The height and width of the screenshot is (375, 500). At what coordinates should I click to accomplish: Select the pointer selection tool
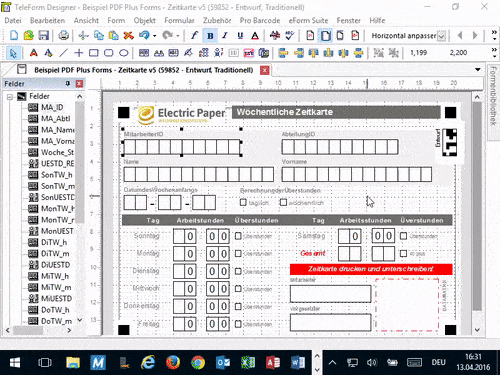(14, 53)
